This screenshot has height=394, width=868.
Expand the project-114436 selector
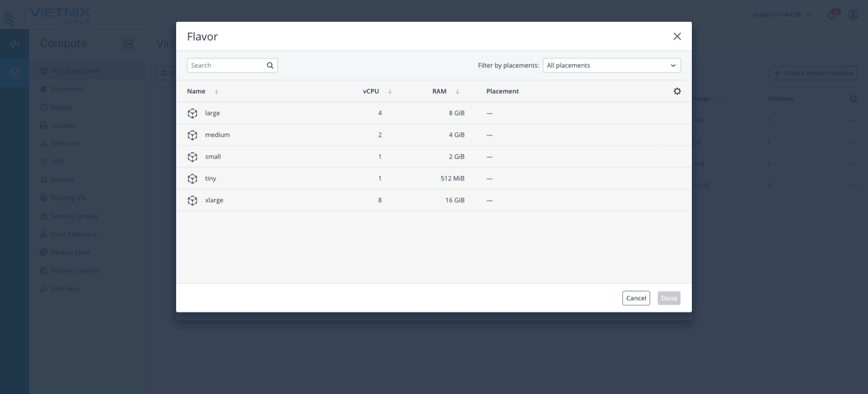(781, 15)
